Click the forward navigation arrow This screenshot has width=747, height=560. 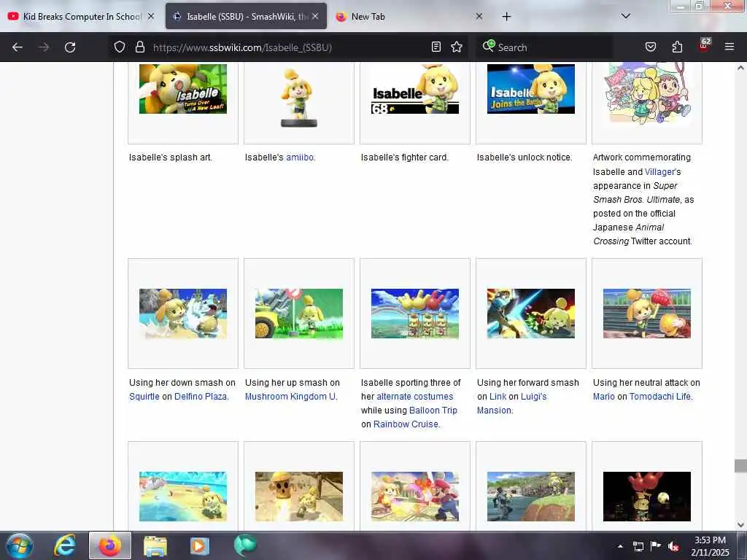pyautogui.click(x=43, y=47)
